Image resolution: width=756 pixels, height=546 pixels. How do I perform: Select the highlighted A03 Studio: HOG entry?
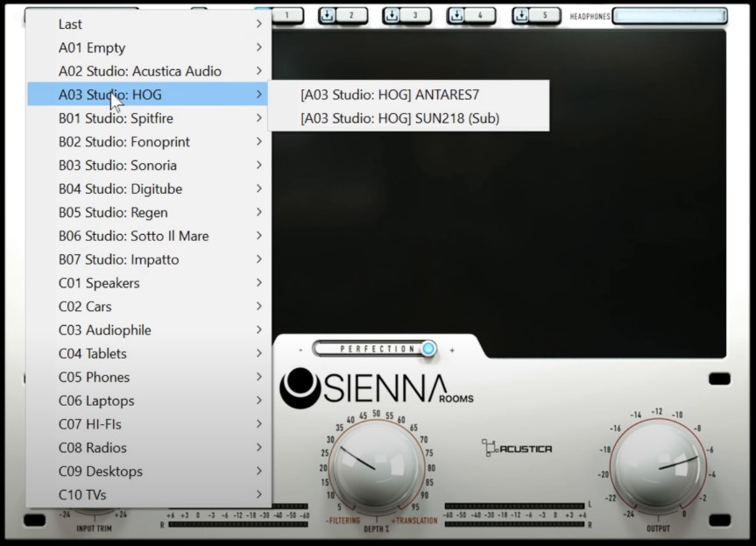tap(149, 95)
